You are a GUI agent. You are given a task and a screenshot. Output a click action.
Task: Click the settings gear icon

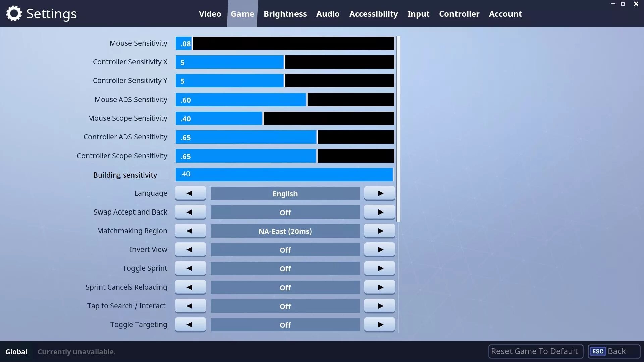[13, 13]
